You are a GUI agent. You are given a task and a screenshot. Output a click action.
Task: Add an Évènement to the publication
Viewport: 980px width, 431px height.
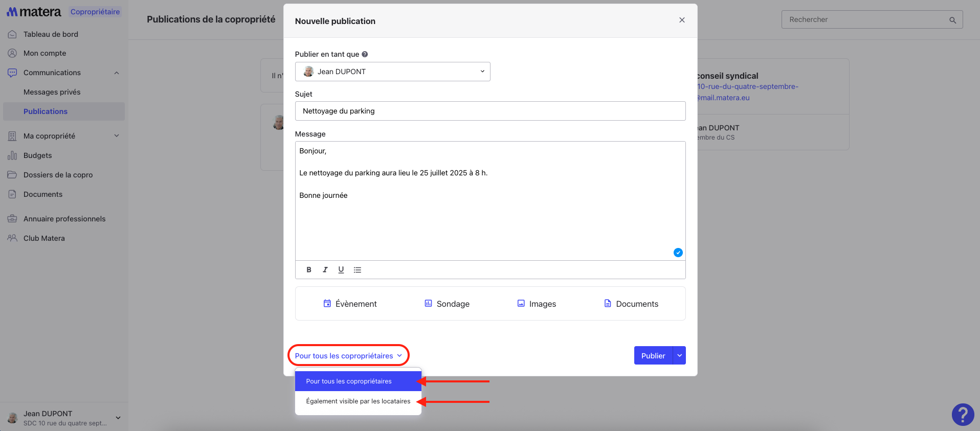pyautogui.click(x=350, y=304)
